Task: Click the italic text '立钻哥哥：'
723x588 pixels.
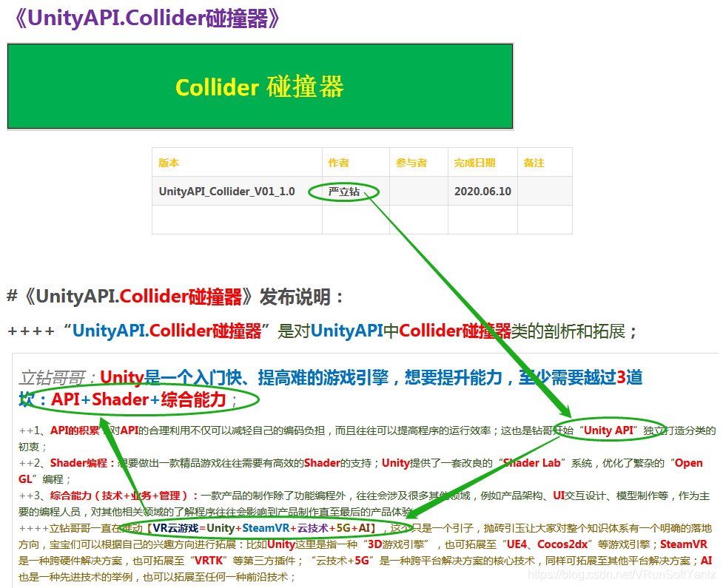Action: coord(58,377)
